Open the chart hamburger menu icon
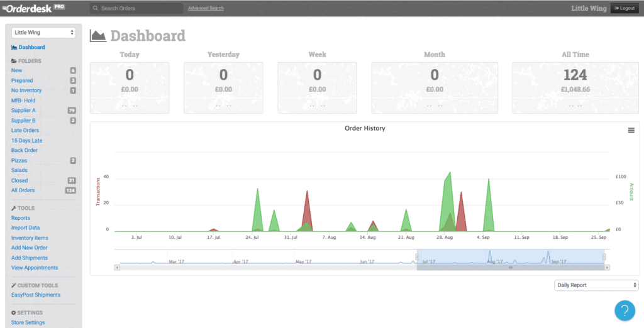The image size is (644, 328). tap(631, 130)
